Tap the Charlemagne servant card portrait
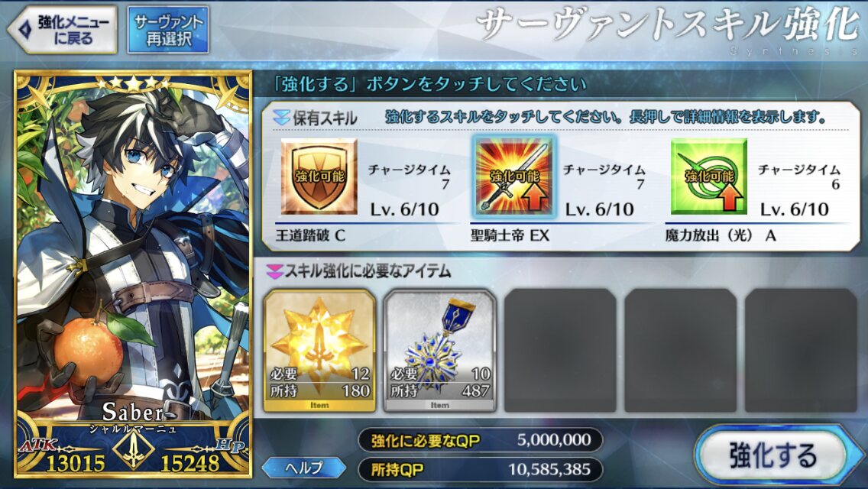 (x=133, y=274)
